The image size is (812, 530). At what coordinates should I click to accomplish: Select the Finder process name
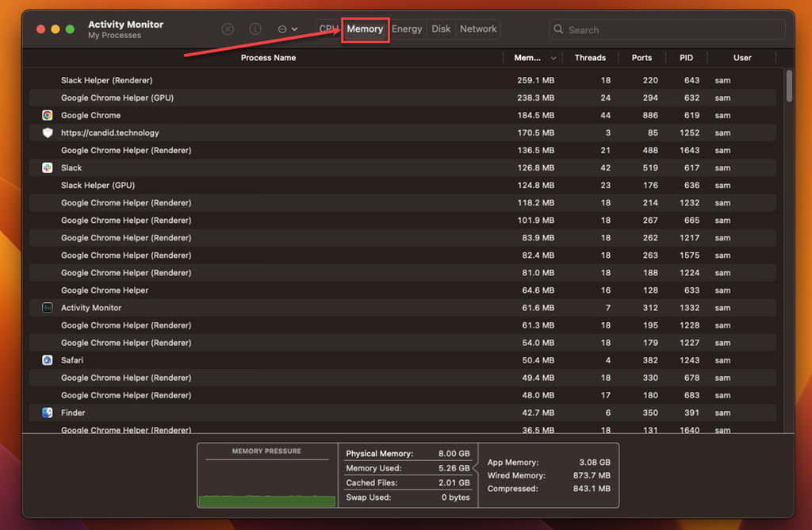pos(73,413)
